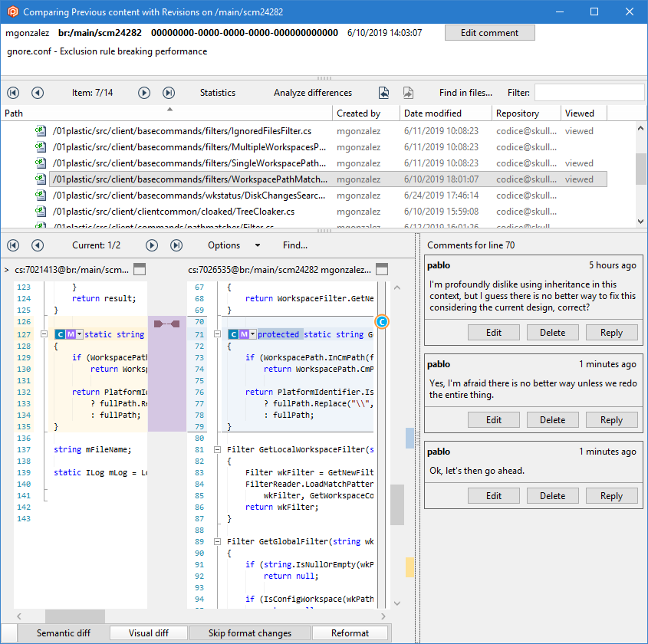Reply to pablo's first comment
648x644 pixels.
pyautogui.click(x=611, y=332)
